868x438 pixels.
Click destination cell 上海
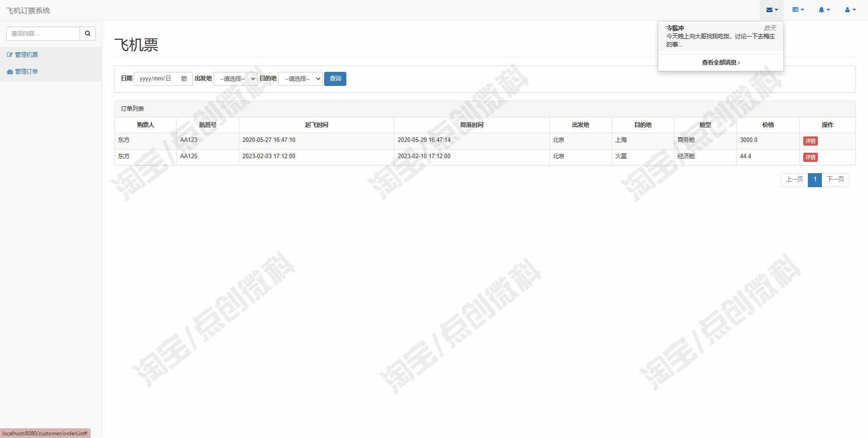click(643, 140)
